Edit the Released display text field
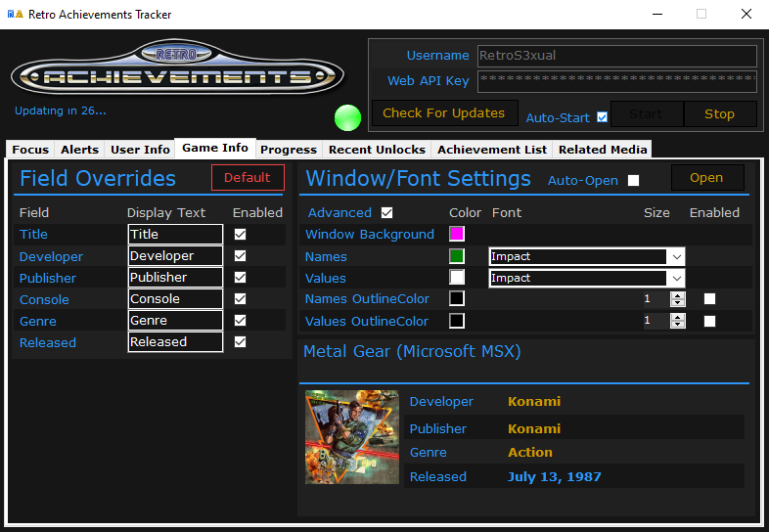 point(175,342)
